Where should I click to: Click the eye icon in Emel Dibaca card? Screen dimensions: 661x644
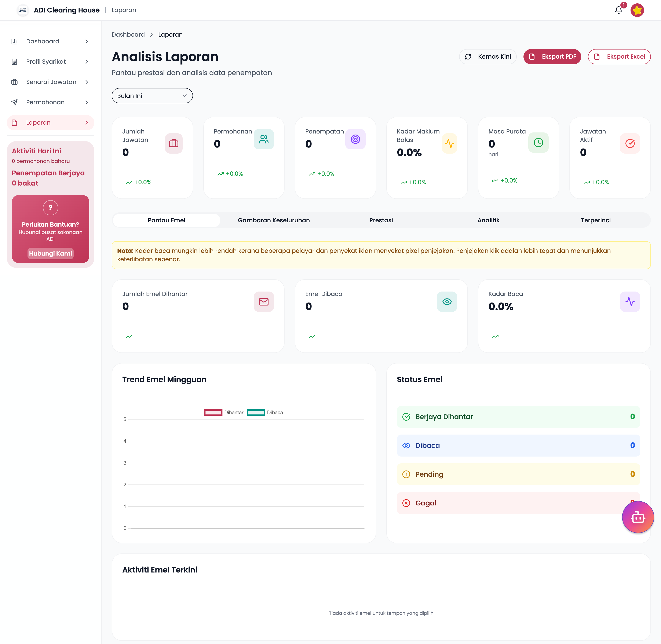447,302
